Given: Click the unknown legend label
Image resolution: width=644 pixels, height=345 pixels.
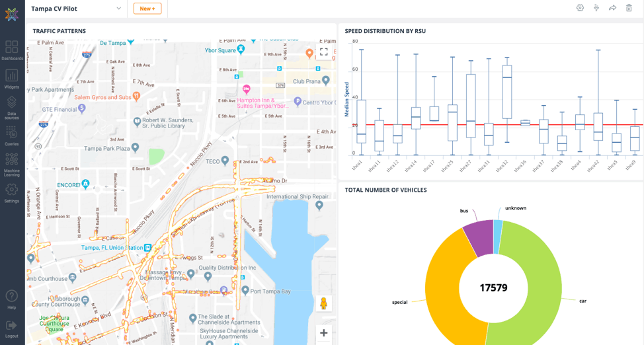Looking at the screenshot, I should pos(516,208).
